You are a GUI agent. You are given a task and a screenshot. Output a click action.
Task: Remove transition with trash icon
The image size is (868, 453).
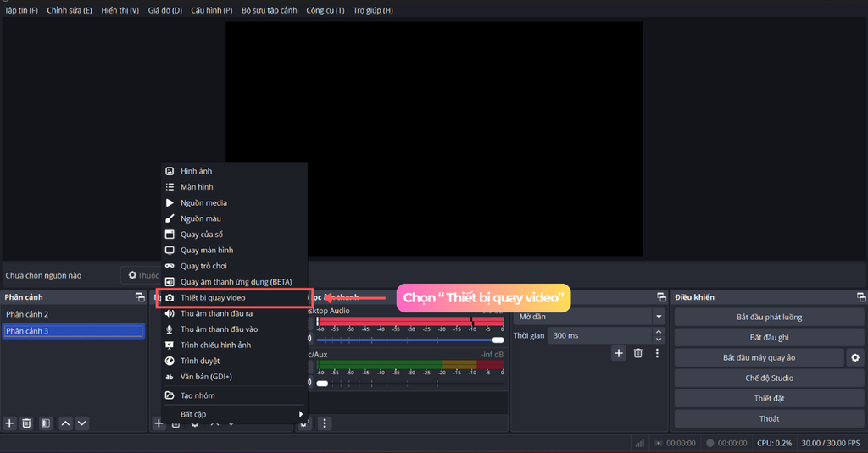pos(637,353)
